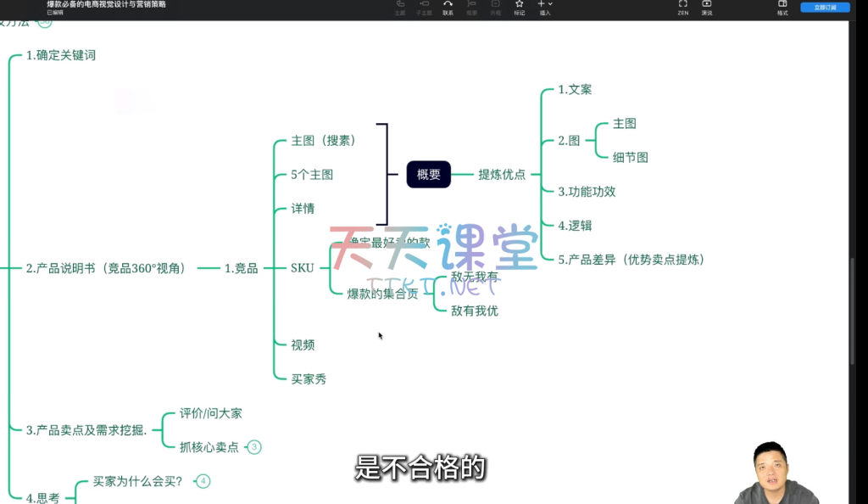The height and width of the screenshot is (504, 868).
Task: Select the 5个主图 node
Action: [x=312, y=175]
